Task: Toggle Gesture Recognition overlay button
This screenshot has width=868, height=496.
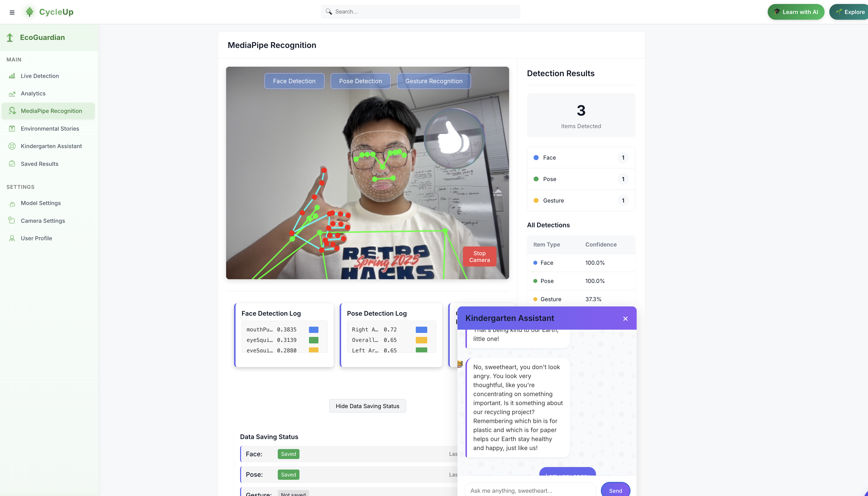Action: (x=434, y=81)
